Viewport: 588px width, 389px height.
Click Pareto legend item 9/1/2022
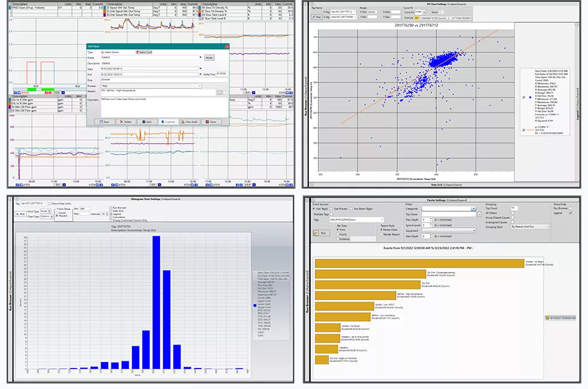[561, 318]
